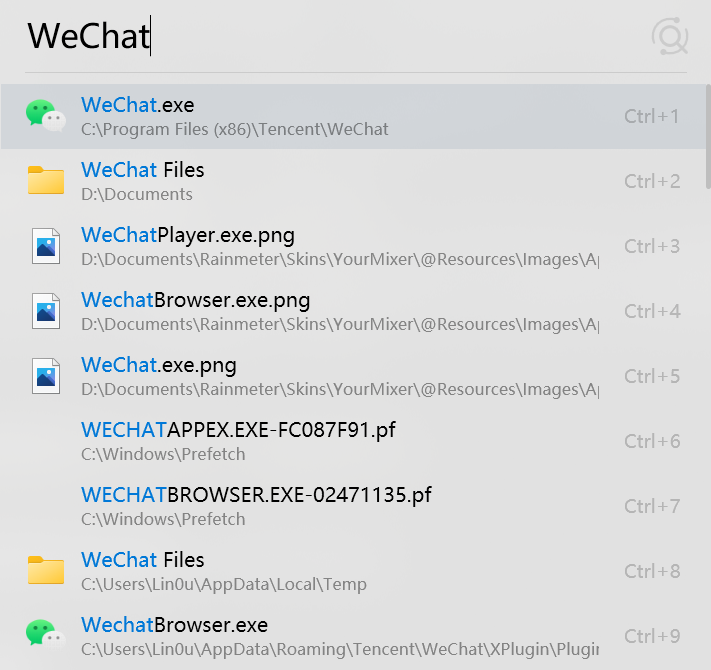Open the WeChat.exe result in Program Files
This screenshot has height=670, width=711.
pyautogui.click(x=354, y=117)
